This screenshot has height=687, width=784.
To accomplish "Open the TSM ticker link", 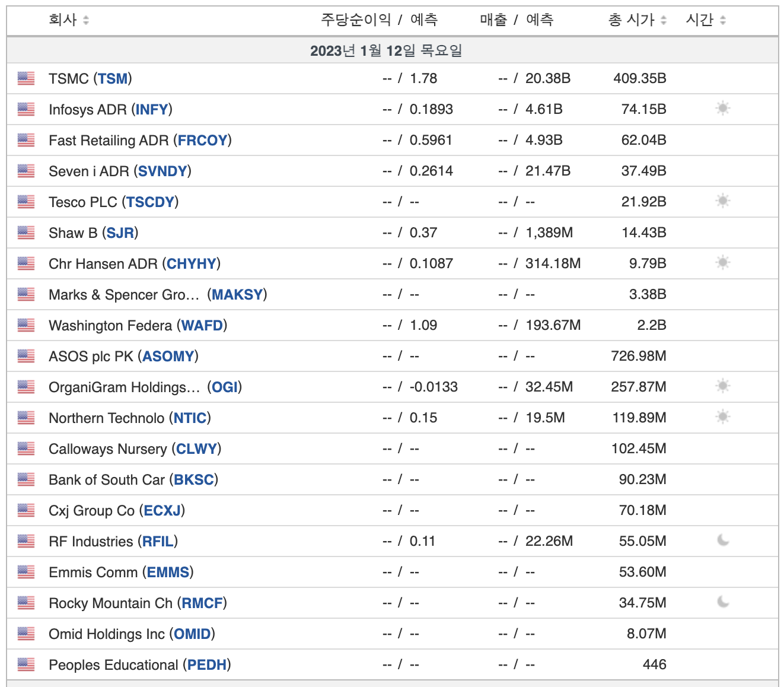I will pyautogui.click(x=113, y=79).
